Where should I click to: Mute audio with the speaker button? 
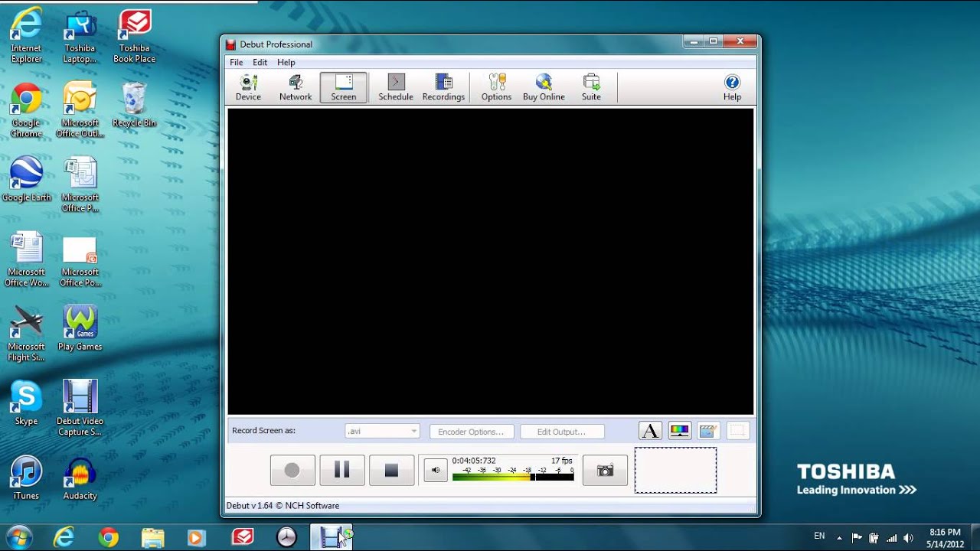436,470
